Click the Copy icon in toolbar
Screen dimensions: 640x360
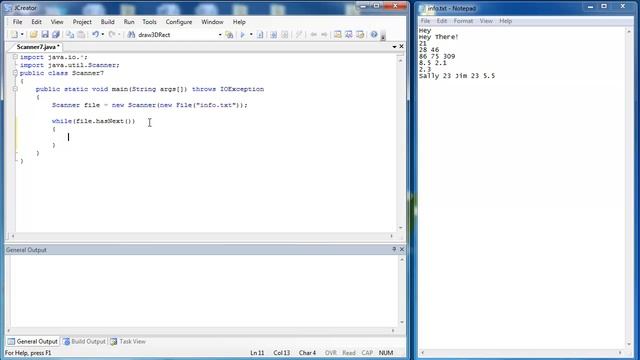click(x=70, y=35)
